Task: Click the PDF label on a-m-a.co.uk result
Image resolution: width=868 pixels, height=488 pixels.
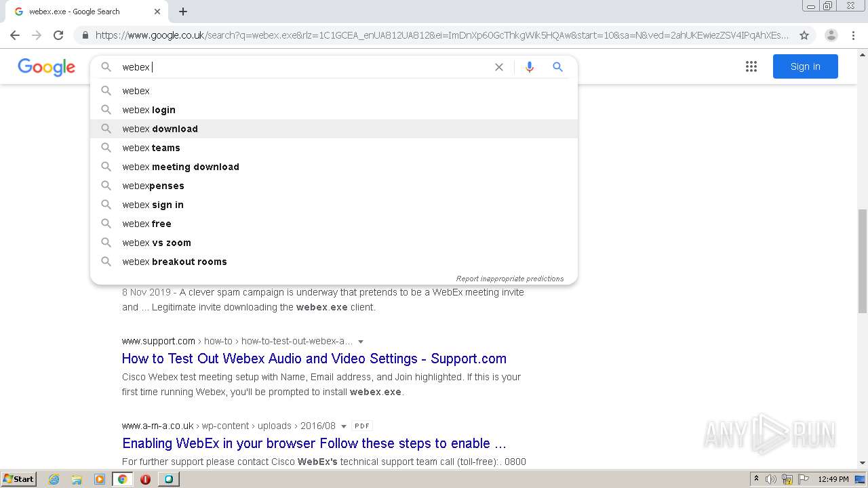Action: [x=362, y=426]
